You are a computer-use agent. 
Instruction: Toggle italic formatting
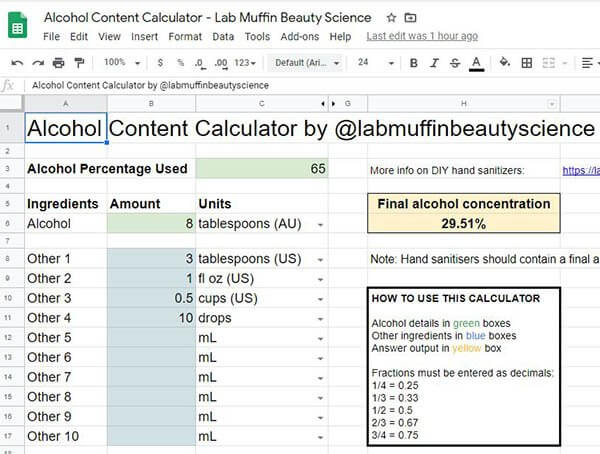click(x=434, y=63)
